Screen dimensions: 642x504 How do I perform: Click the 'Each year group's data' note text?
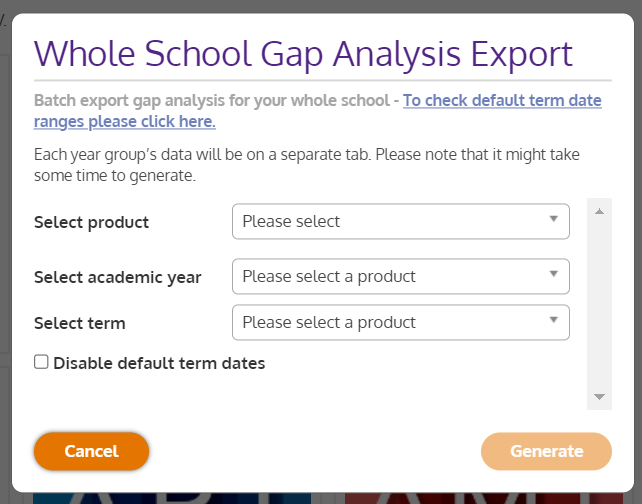click(x=306, y=165)
